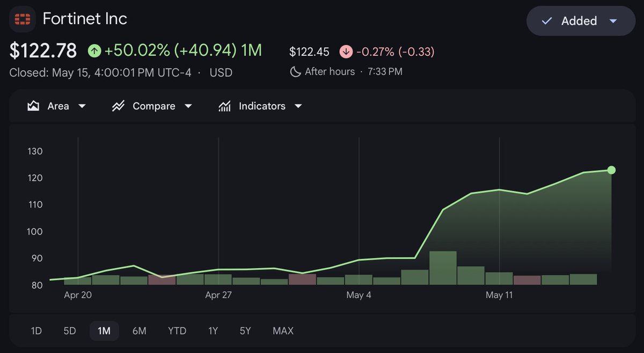Click the Apr 27 date axis label
The image size is (644, 353).
218,295
